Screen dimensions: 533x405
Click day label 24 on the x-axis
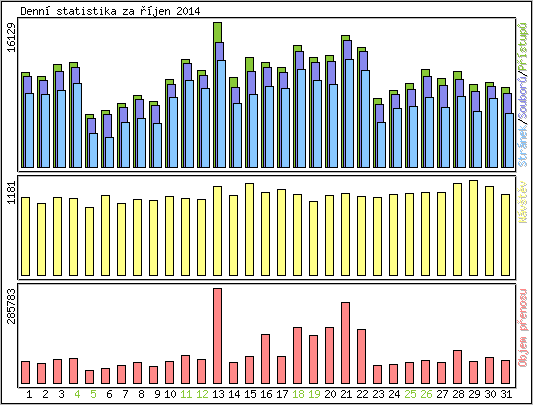coord(394,394)
